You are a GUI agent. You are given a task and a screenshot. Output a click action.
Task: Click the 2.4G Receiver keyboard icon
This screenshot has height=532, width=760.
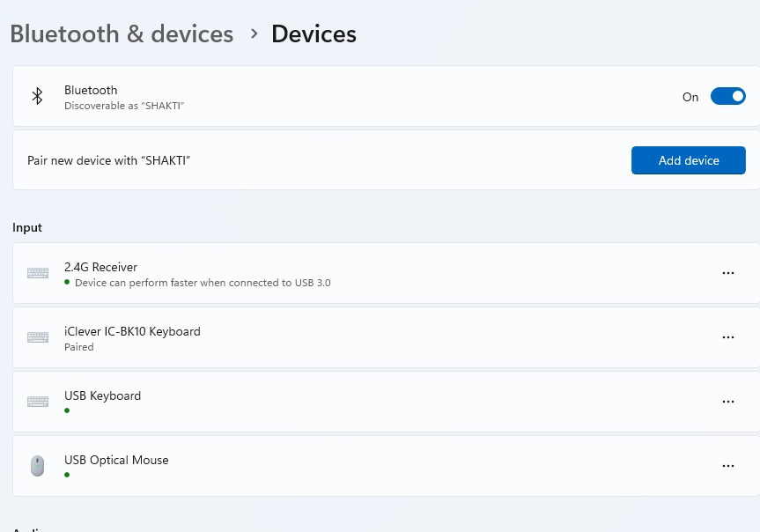tap(38, 273)
